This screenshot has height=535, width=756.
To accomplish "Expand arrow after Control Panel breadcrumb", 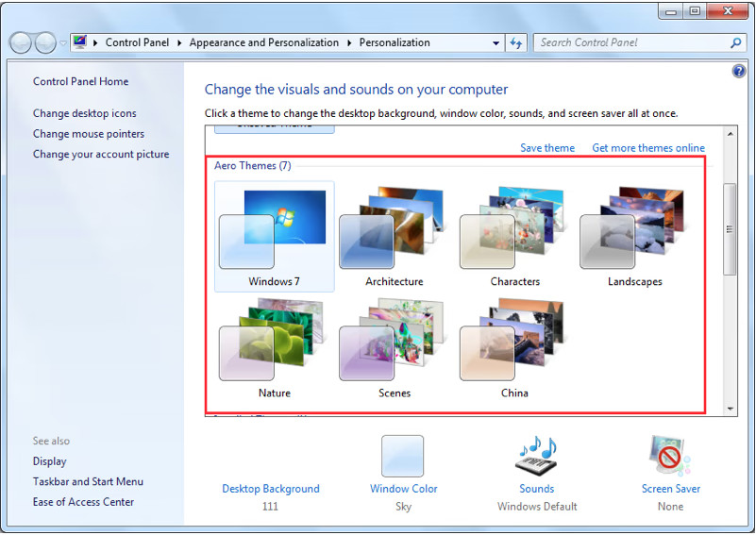I will coord(179,42).
